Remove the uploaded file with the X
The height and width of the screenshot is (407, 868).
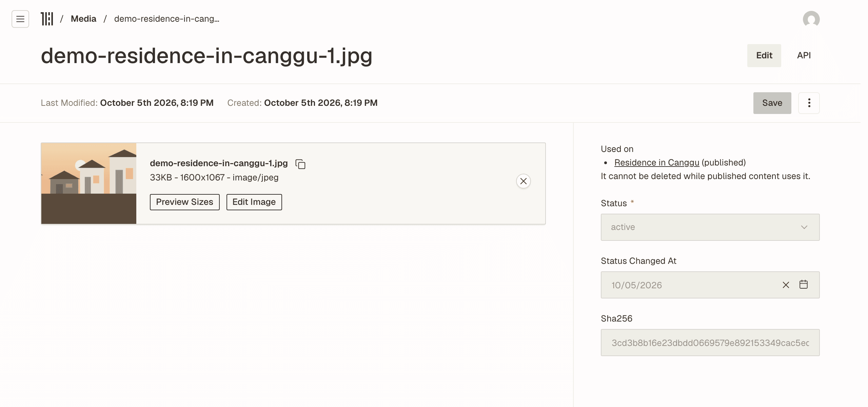[x=524, y=181]
